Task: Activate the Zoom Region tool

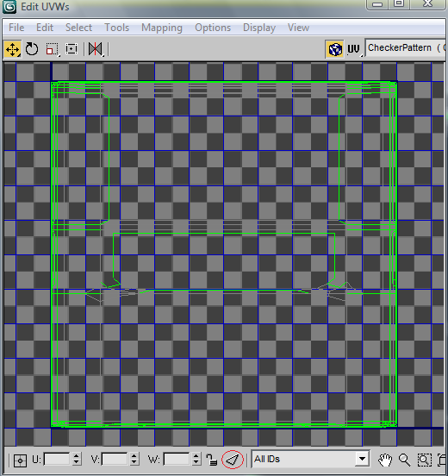Action: coord(424,460)
